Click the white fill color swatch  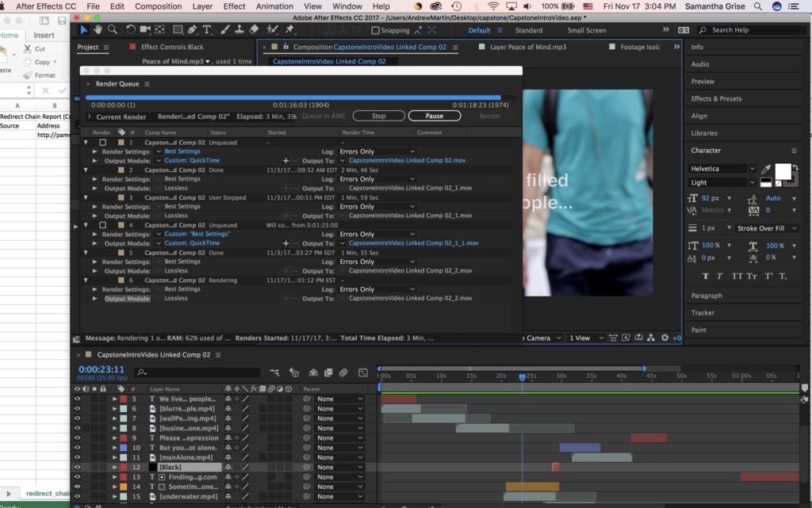782,171
